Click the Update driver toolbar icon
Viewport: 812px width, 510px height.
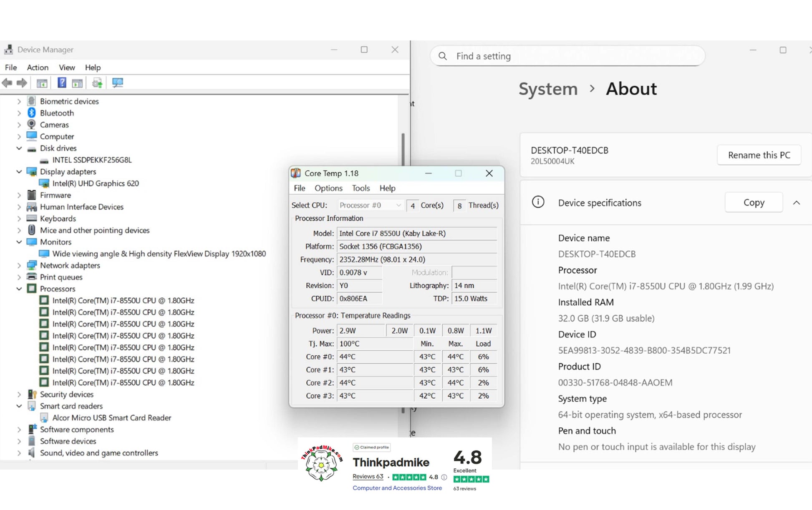(x=97, y=83)
